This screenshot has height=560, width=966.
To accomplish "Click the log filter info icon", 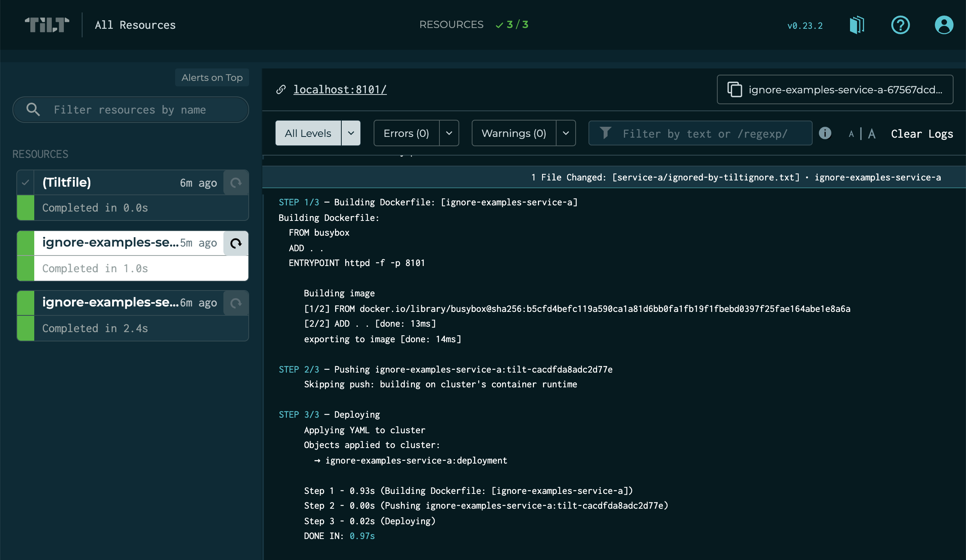I will 825,133.
